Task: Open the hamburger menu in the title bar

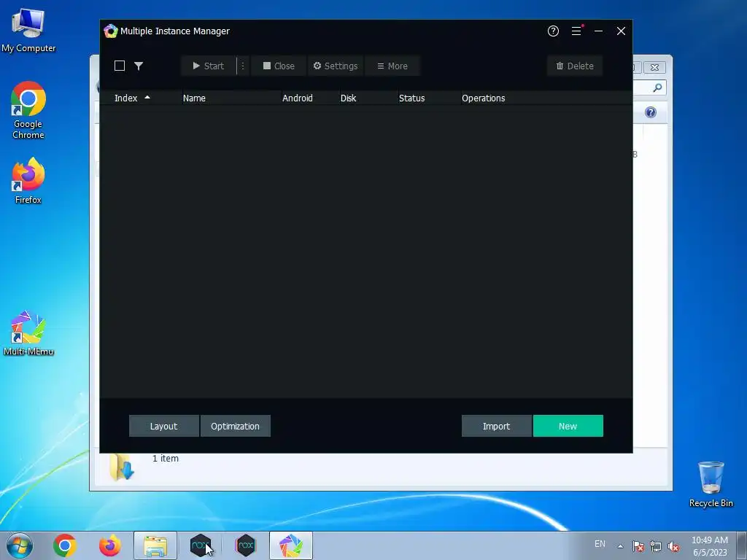Action: pos(576,31)
